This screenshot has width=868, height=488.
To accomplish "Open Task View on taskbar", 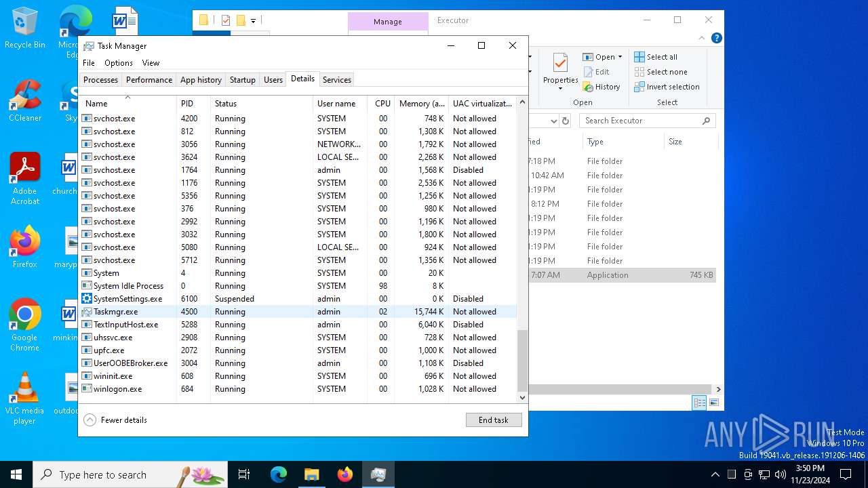I will pos(244,474).
